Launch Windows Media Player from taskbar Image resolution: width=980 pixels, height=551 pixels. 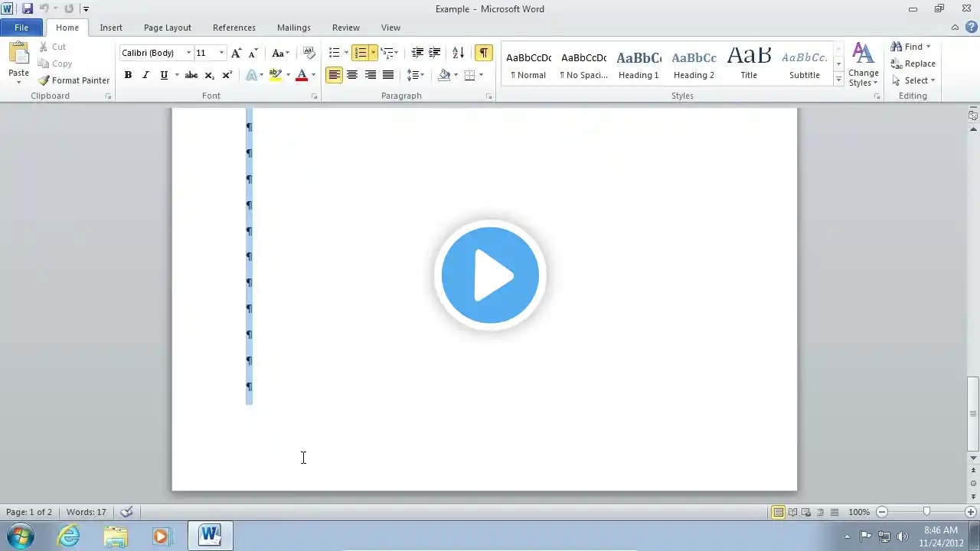162,536
